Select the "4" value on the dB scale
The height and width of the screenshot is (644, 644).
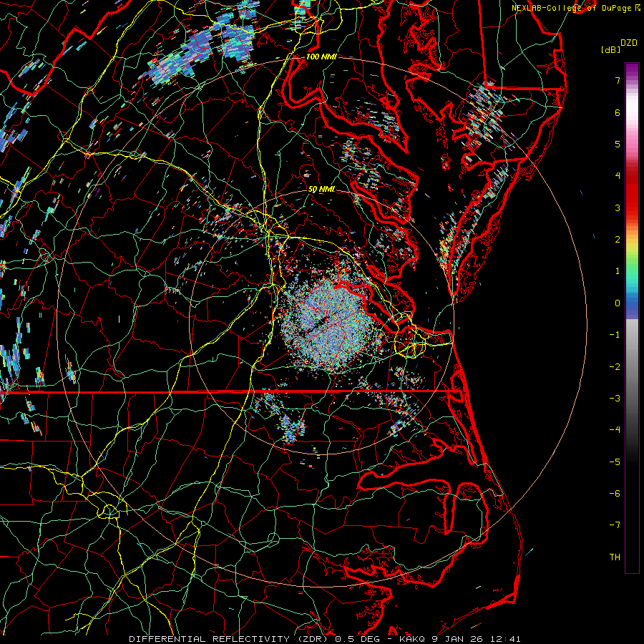(618, 176)
